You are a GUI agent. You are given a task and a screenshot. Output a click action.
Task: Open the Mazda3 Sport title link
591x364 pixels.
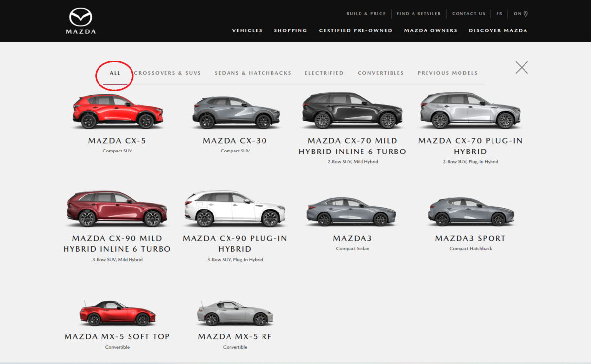[x=470, y=239]
